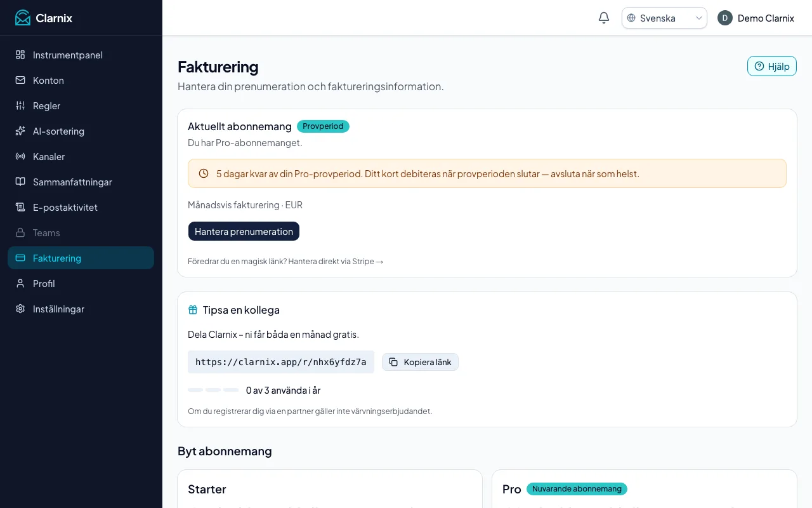Image resolution: width=812 pixels, height=508 pixels.
Task: Click the Demo Clarnix avatar circle
Action: [725, 18]
